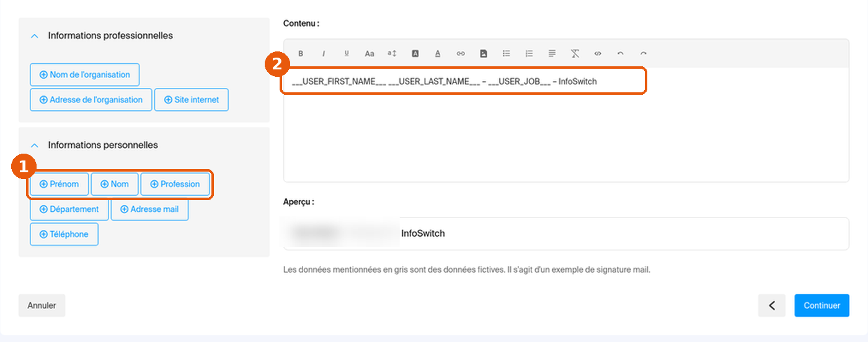This screenshot has width=868, height=342.
Task: Insert the Téléphone variable
Action: (x=64, y=234)
